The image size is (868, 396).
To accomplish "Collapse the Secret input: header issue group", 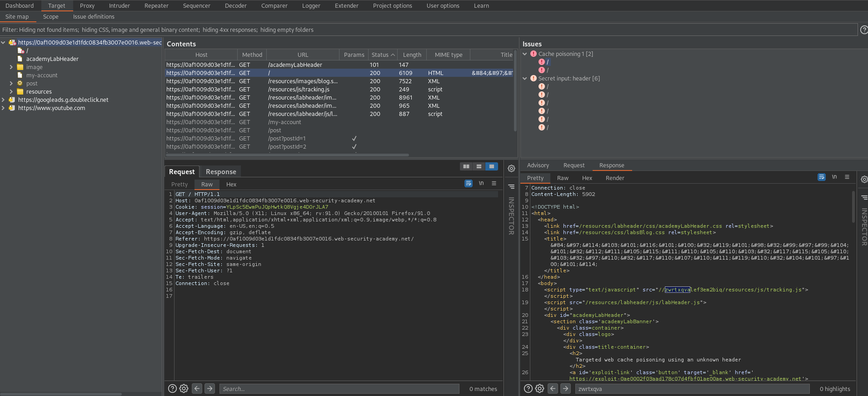I will [525, 78].
